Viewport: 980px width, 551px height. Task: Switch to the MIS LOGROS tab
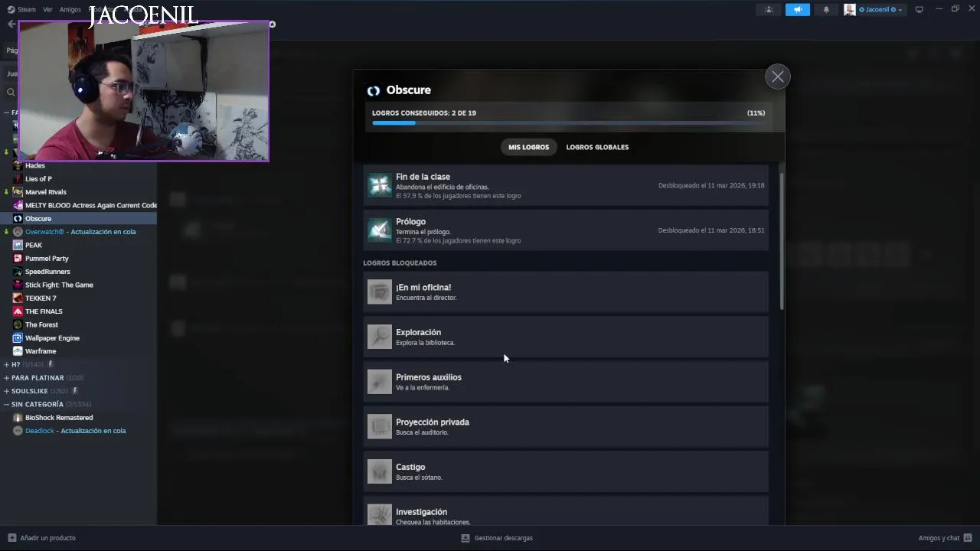pos(529,147)
